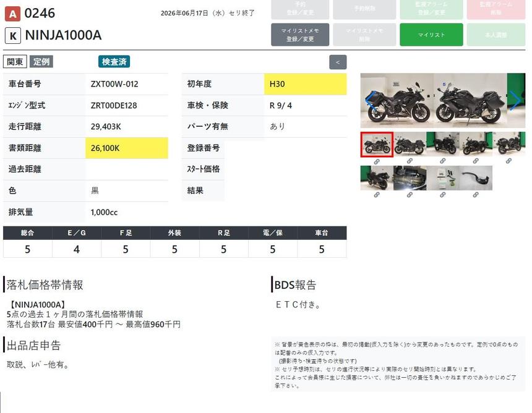Viewport: 532px width, 413px height.
Task: Click the lot number 0246
Action: point(40,13)
